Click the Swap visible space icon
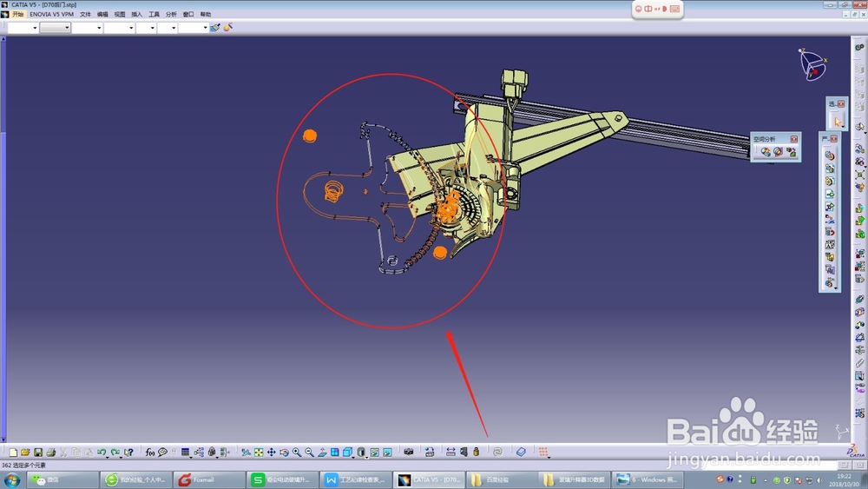The width and height of the screenshot is (868, 489). tap(387, 453)
